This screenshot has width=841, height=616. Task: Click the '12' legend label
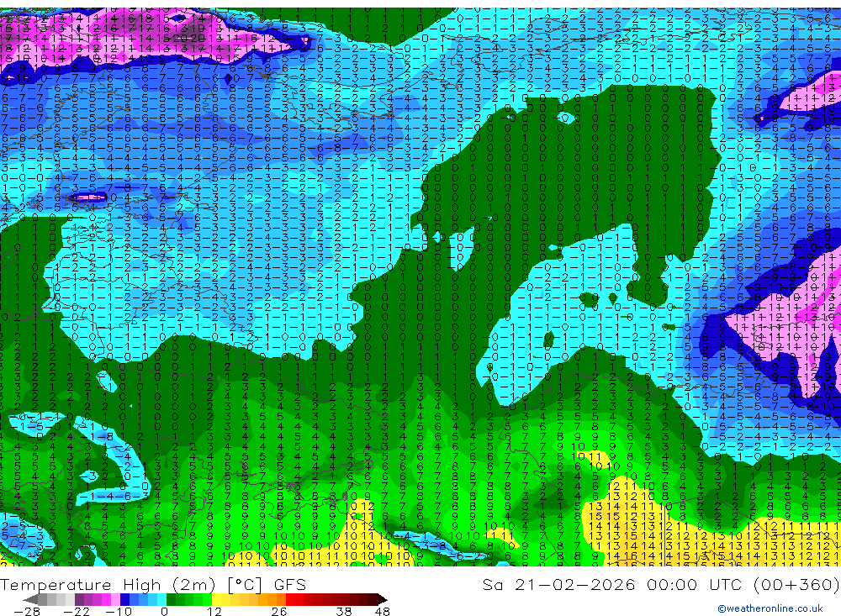pyautogui.click(x=214, y=611)
